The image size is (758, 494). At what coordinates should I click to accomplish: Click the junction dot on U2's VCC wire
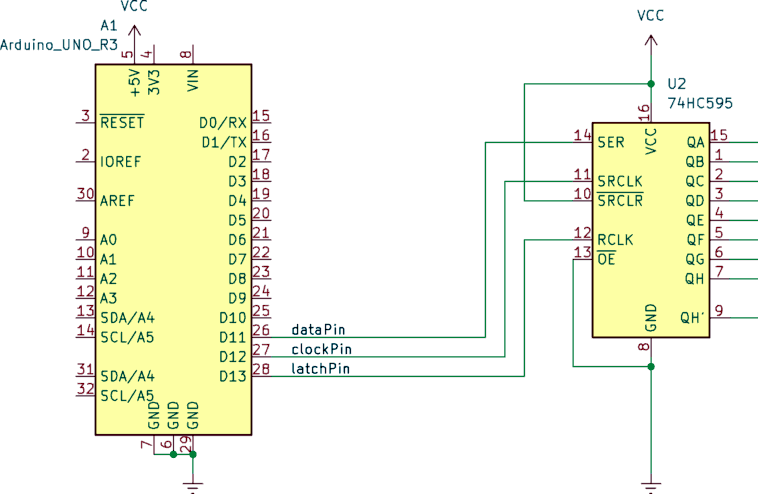pyautogui.click(x=651, y=84)
